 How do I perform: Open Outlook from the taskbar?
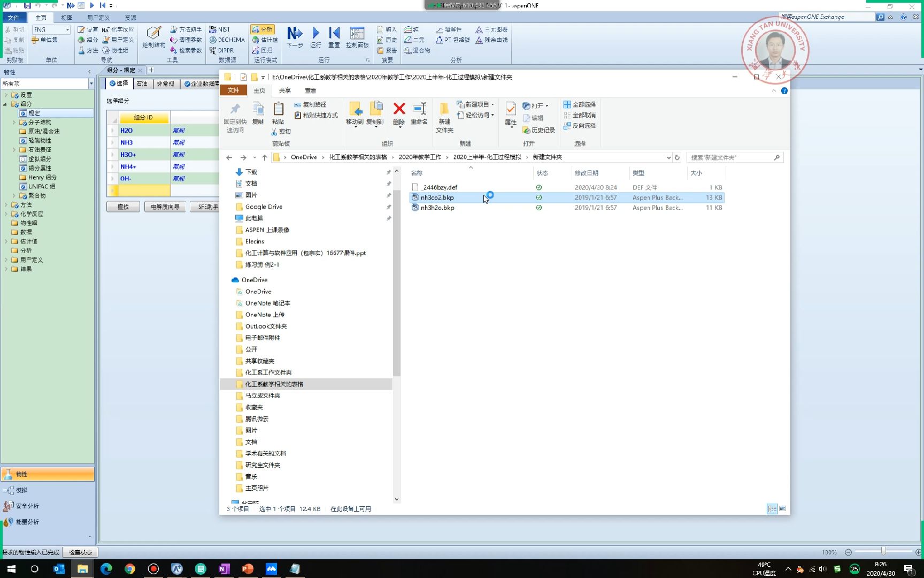59,569
